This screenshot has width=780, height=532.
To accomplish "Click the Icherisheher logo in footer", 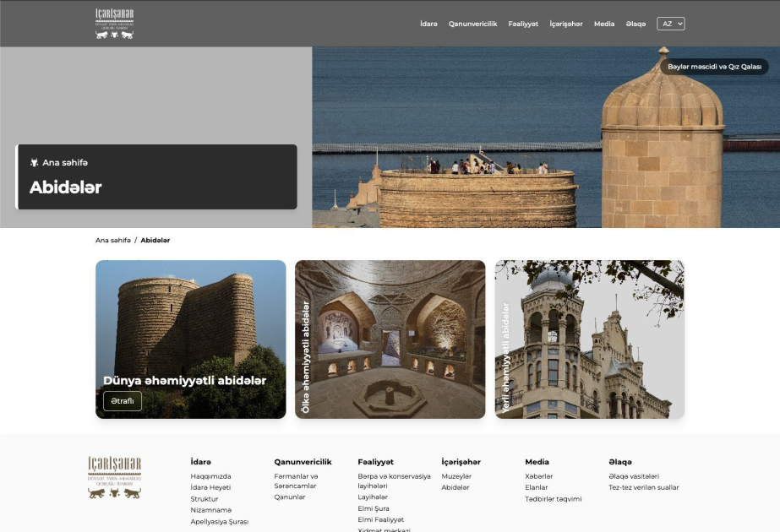I will click(114, 477).
